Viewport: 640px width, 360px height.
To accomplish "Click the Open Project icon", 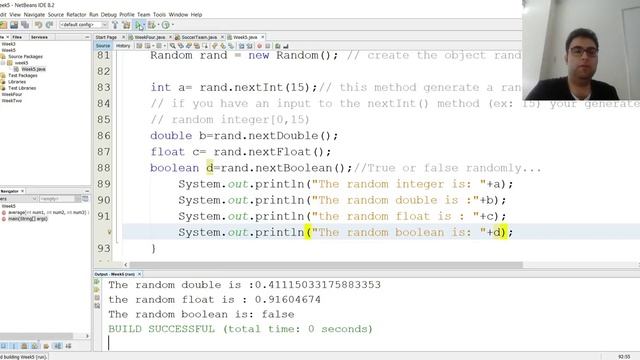I will point(14,25).
